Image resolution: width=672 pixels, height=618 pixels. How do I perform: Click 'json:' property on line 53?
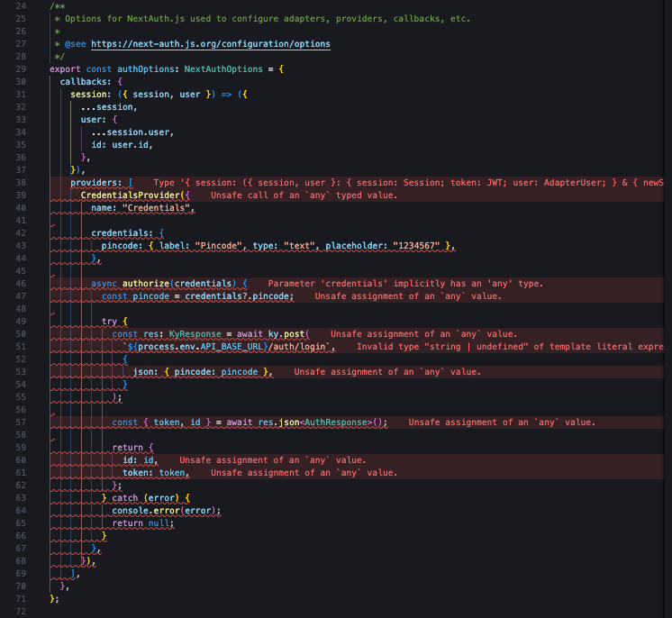146,371
